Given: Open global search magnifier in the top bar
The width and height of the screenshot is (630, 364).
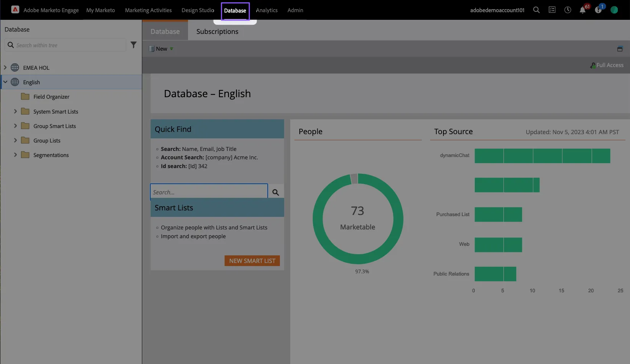Looking at the screenshot, I should (x=536, y=10).
